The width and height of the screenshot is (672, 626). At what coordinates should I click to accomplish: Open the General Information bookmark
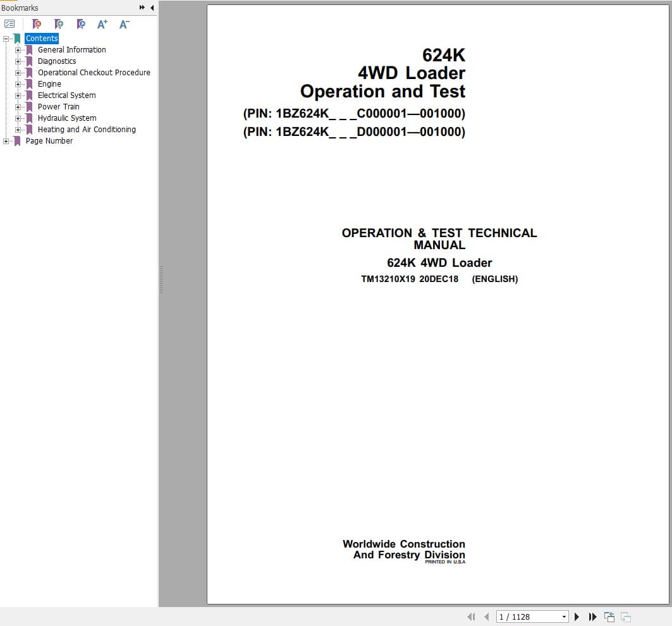tap(71, 50)
